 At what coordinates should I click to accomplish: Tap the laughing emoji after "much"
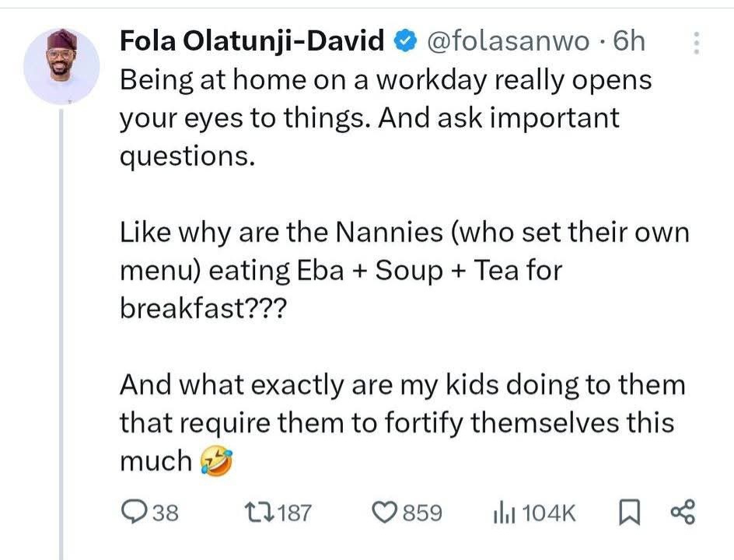212,461
